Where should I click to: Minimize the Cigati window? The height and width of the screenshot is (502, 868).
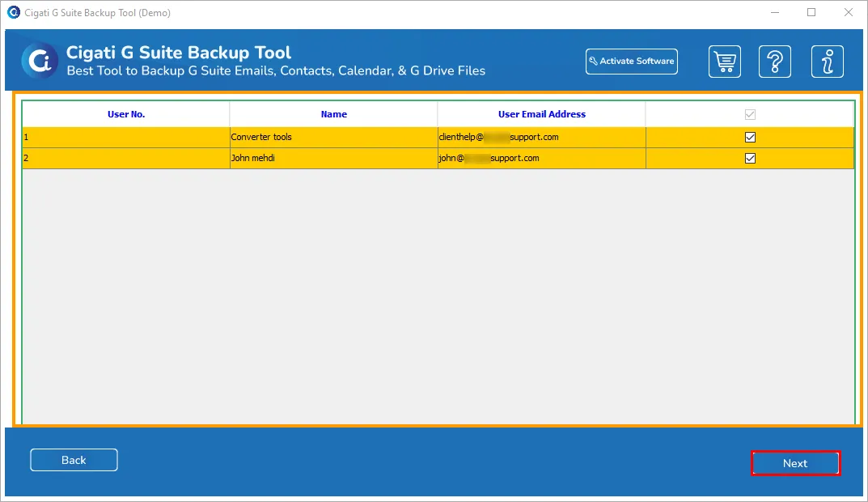(x=775, y=12)
